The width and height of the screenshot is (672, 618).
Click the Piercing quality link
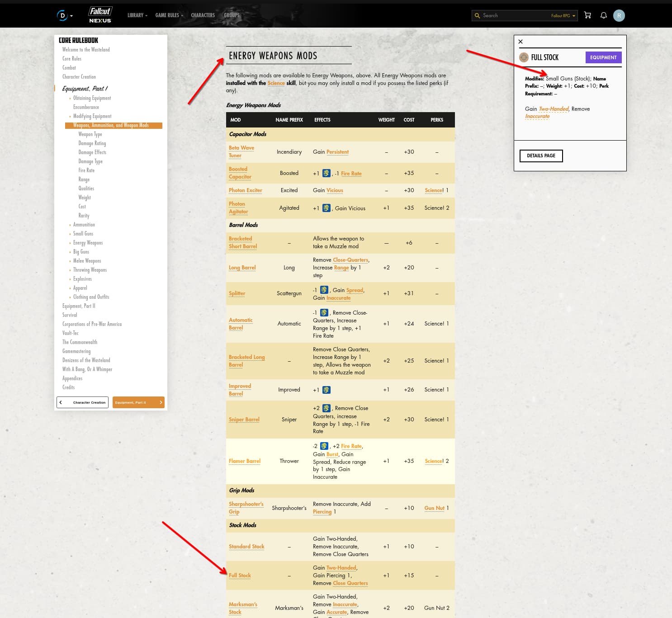[x=322, y=512]
